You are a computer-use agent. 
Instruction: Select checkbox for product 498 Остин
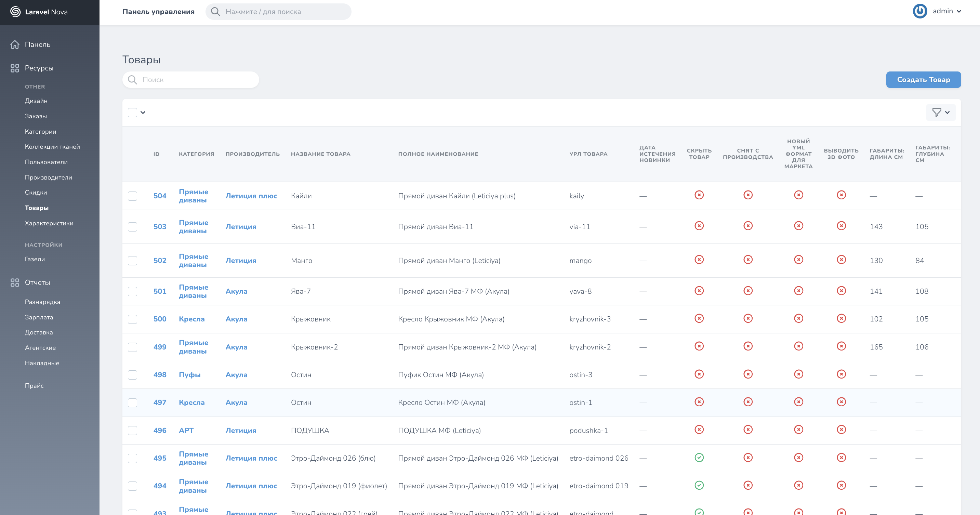click(x=132, y=375)
